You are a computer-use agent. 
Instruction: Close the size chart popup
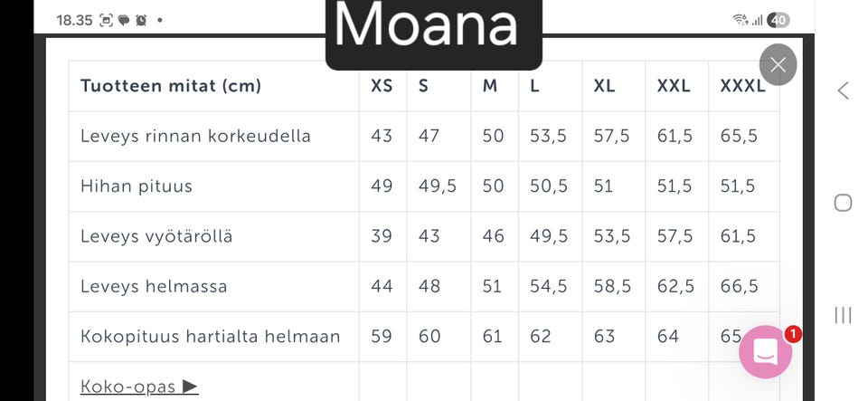click(x=778, y=64)
